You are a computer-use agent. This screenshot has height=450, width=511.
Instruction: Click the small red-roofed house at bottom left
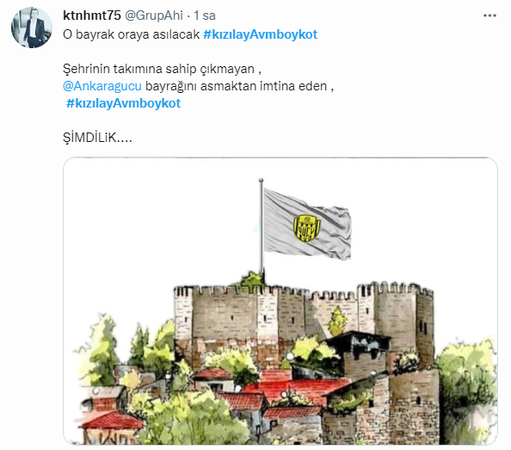pos(112,425)
